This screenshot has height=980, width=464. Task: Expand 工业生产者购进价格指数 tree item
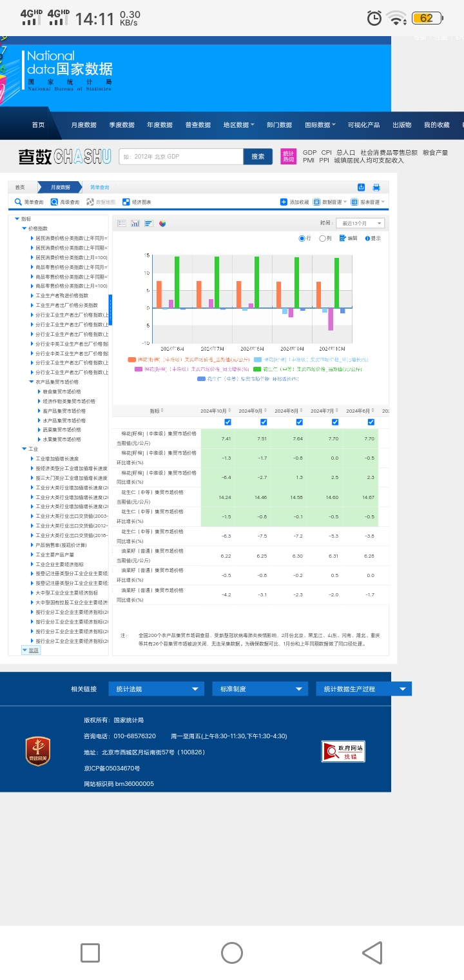coord(32,295)
